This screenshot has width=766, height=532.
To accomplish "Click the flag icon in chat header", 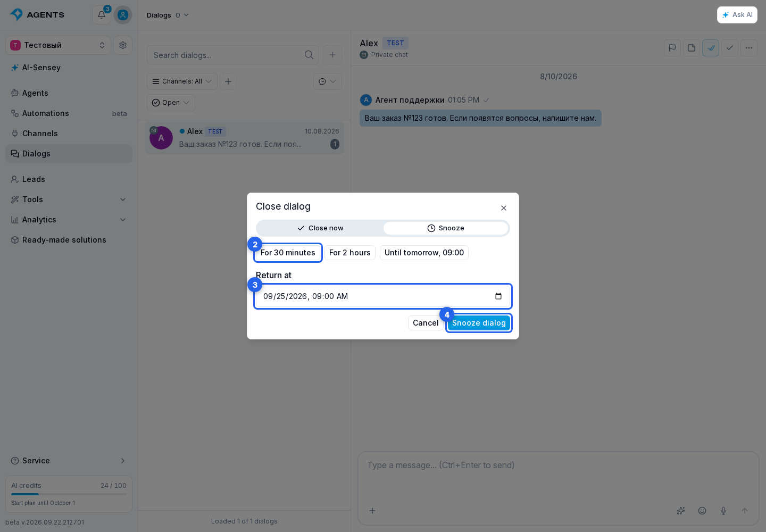I will pyautogui.click(x=672, y=48).
